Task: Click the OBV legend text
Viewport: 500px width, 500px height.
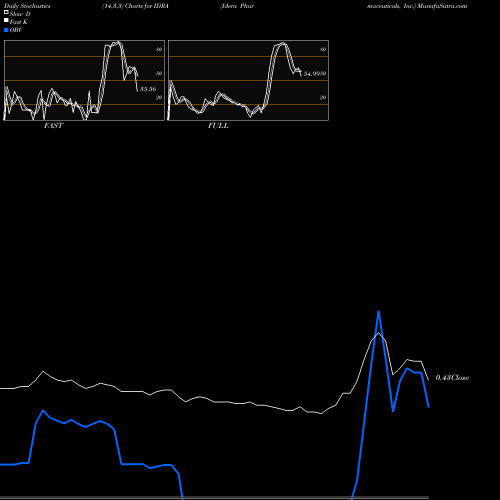Action: point(16,30)
